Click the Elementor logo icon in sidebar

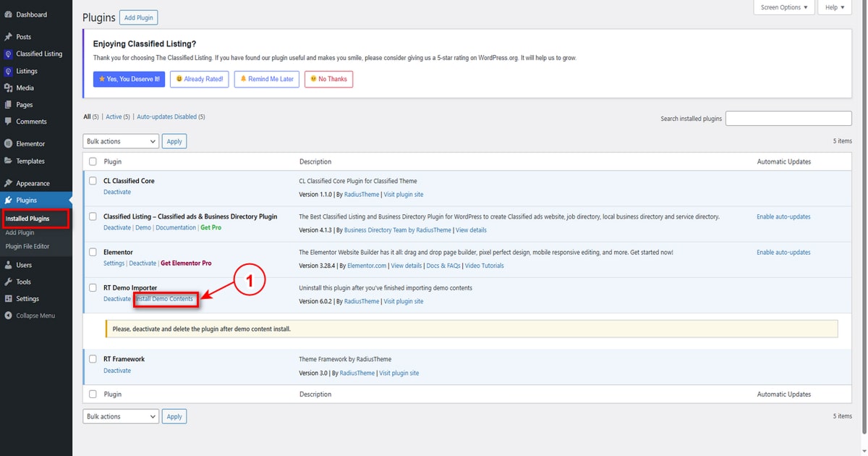tap(8, 144)
